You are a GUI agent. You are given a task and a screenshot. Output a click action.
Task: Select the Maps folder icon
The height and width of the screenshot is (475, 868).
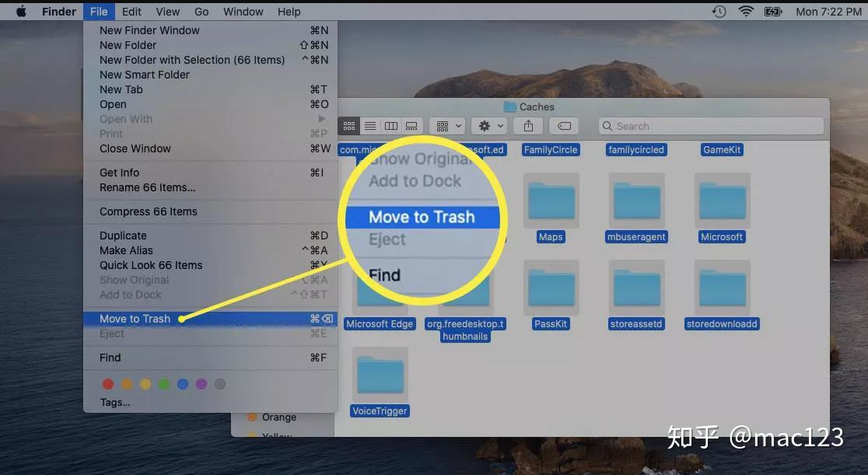click(551, 201)
